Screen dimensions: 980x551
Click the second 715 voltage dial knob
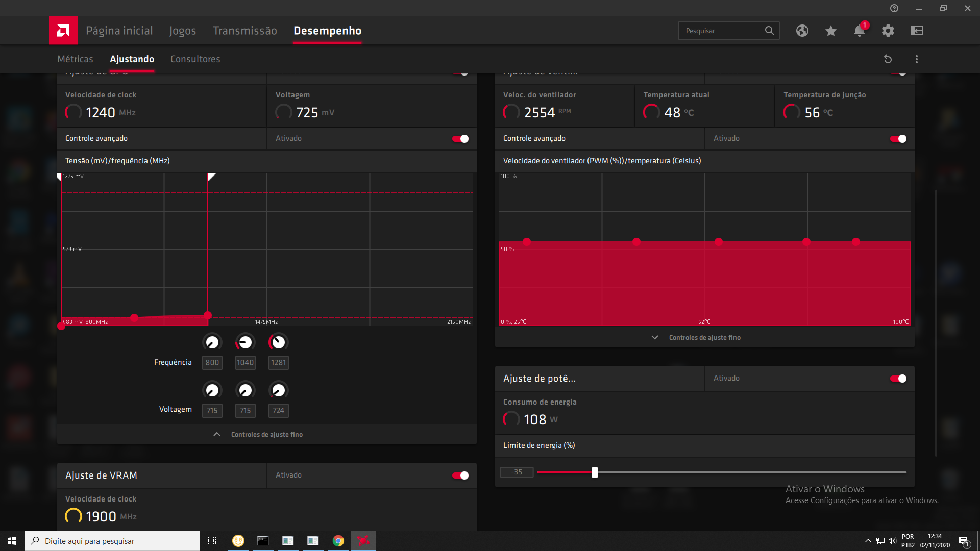245,390
